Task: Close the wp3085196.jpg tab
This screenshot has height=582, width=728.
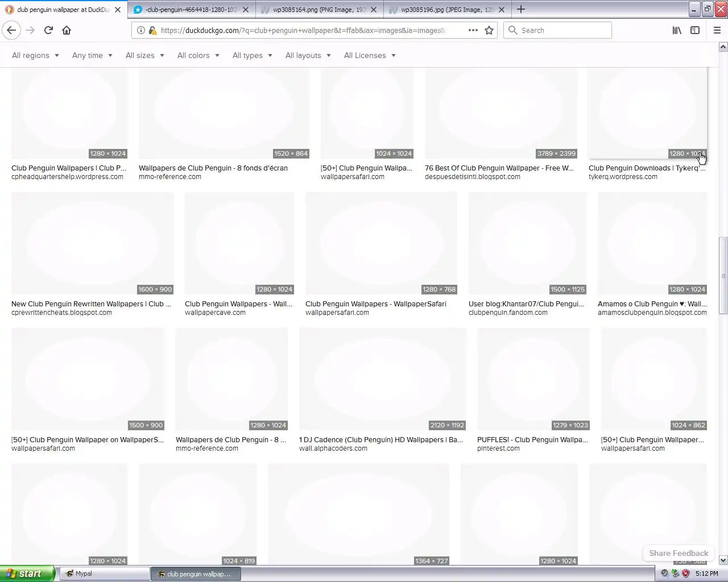Action: pyautogui.click(x=502, y=10)
